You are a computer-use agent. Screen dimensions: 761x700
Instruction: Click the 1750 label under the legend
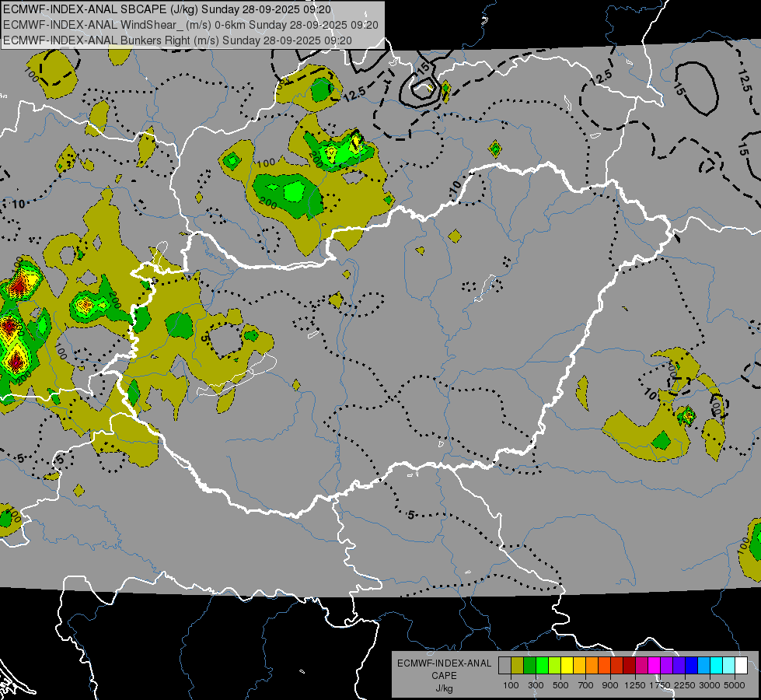660,685
